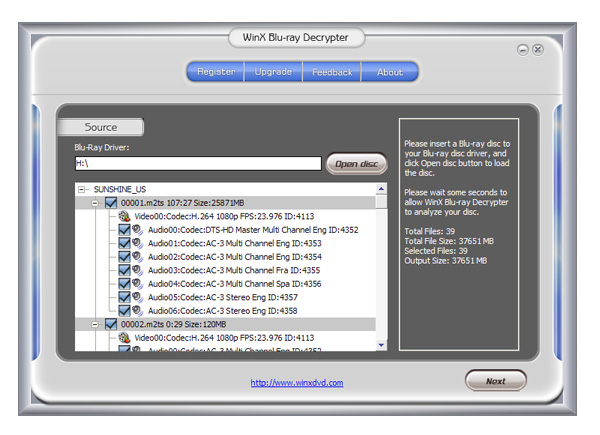This screenshot has height=435, width=600.
Task: Click the file list scroll up arrow
Action: (381, 189)
